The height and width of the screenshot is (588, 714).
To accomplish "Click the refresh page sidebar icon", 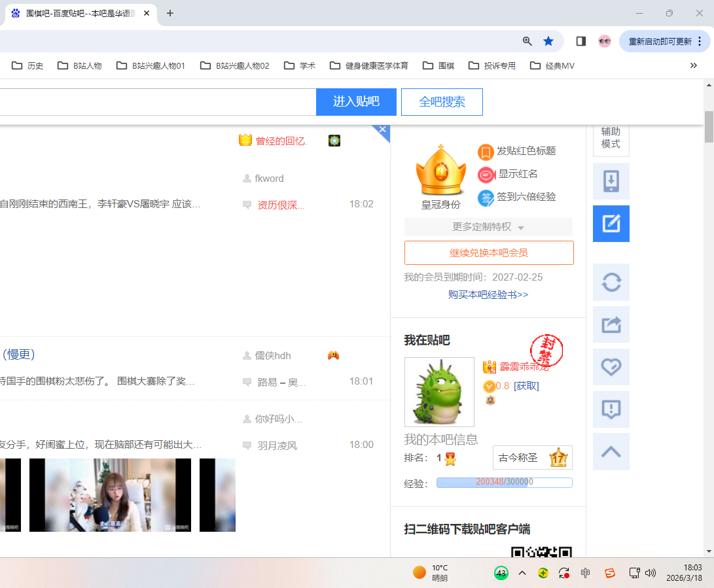I will (x=611, y=283).
